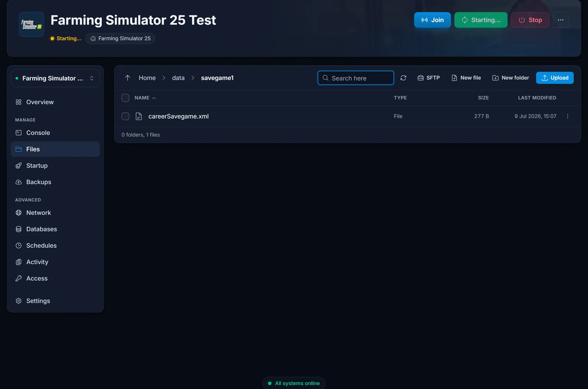Open the Network page

click(x=55, y=213)
